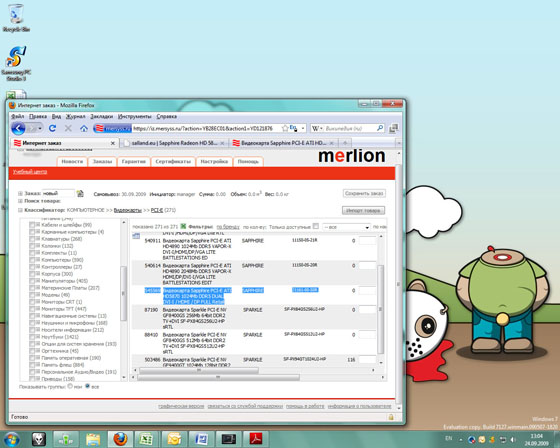Check the Модемы (49) checkbox
The height and width of the screenshot is (448, 560).
tap(32, 295)
